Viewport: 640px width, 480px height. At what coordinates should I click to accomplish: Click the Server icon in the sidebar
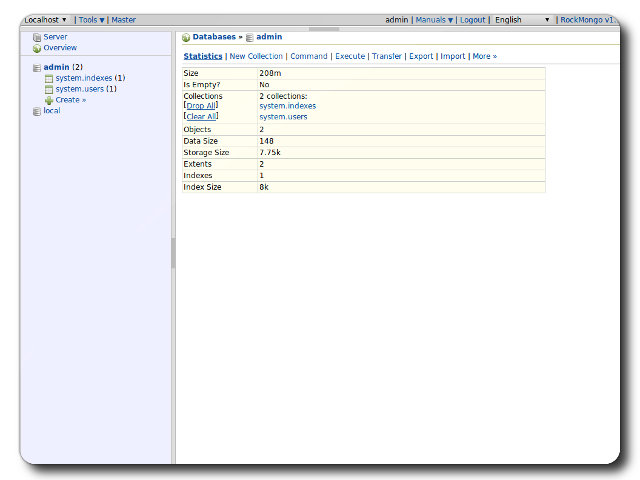37,37
